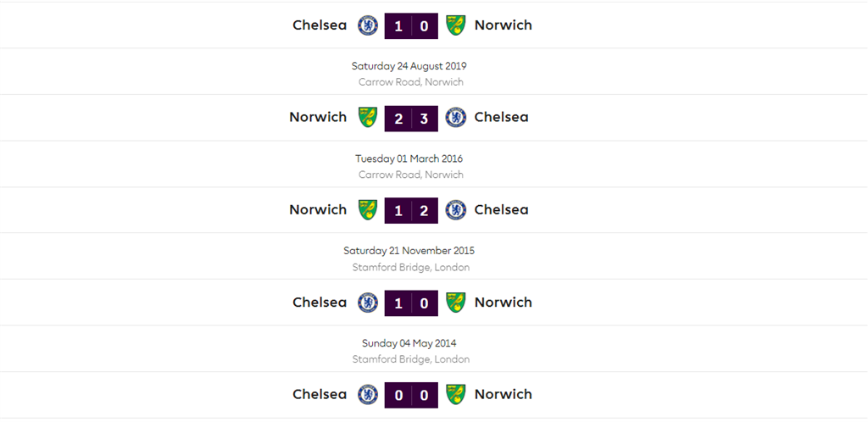Open the 1-0 score of the November 2015 fixture
The height and width of the screenshot is (422, 868).
coord(411,303)
